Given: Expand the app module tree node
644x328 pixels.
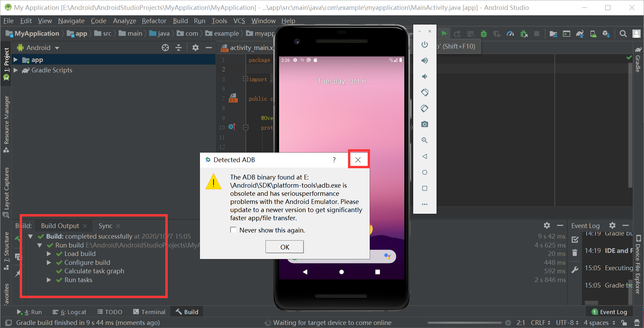Looking at the screenshot, I should 16,60.
